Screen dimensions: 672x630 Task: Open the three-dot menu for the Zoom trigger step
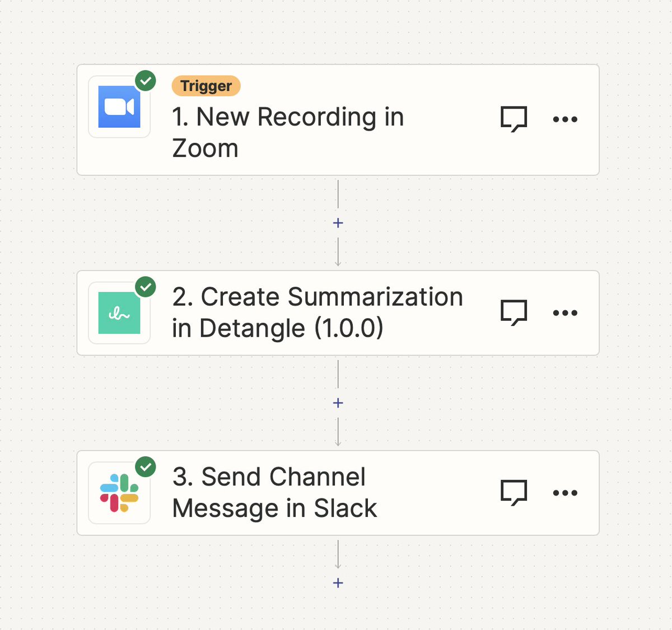pyautogui.click(x=565, y=119)
